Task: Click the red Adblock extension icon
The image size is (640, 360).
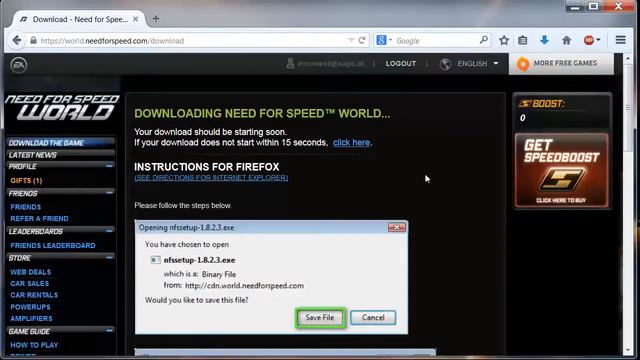Action: 589,40
